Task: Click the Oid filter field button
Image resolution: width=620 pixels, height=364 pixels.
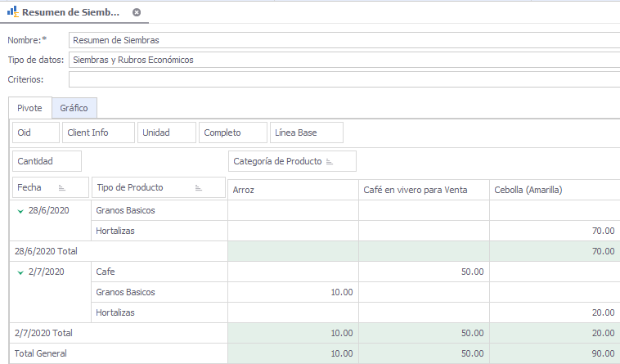Action: (35, 133)
